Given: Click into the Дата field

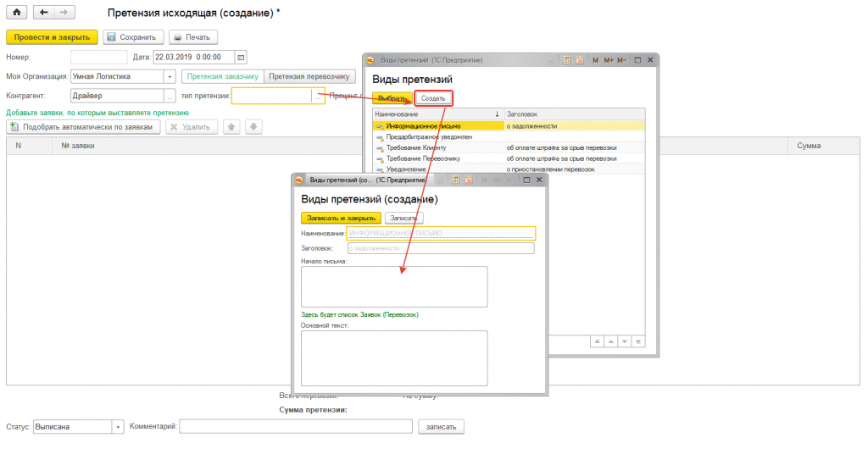Looking at the screenshot, I should [x=194, y=57].
